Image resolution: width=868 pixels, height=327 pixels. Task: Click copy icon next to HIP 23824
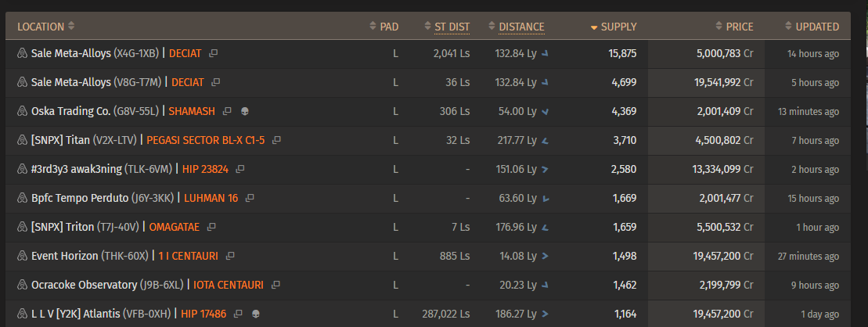pos(240,169)
